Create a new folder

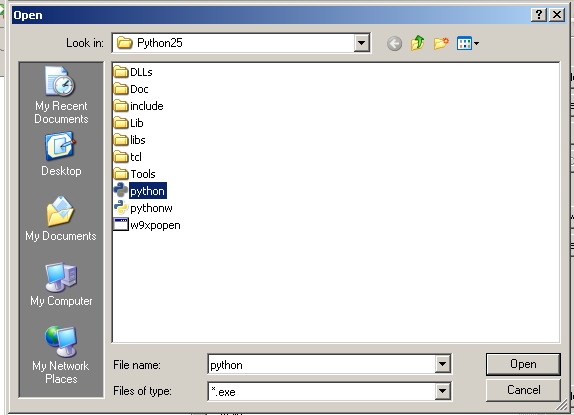coord(441,43)
